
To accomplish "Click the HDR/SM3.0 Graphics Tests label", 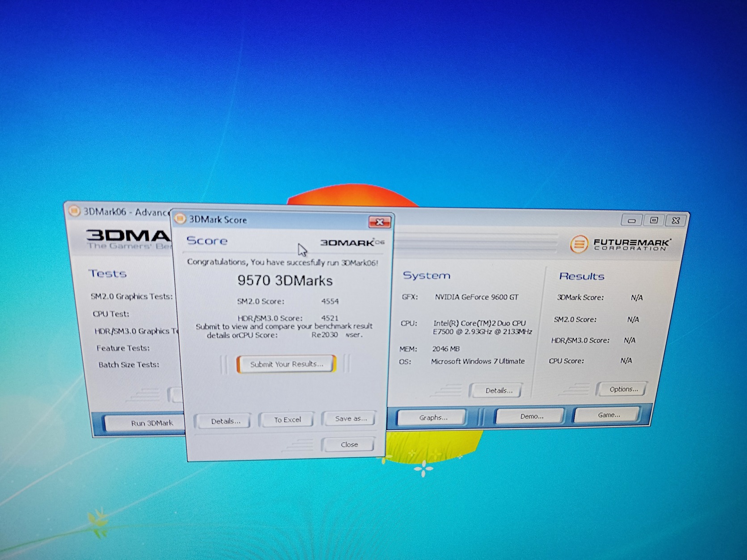I will pyautogui.click(x=136, y=331).
